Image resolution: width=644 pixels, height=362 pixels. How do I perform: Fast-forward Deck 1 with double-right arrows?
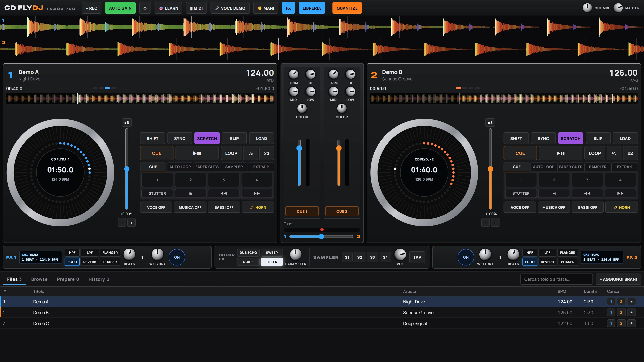tap(257, 193)
